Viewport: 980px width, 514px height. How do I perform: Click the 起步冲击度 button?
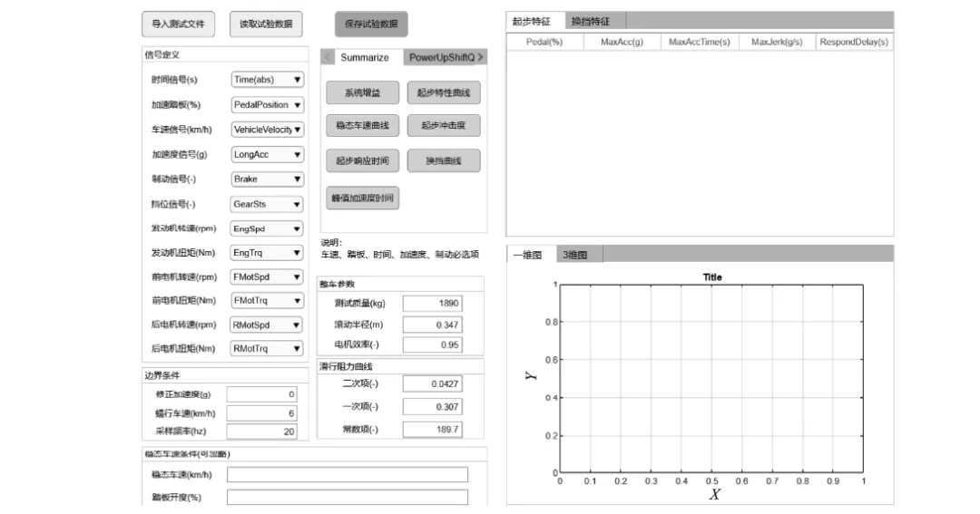[x=444, y=125]
